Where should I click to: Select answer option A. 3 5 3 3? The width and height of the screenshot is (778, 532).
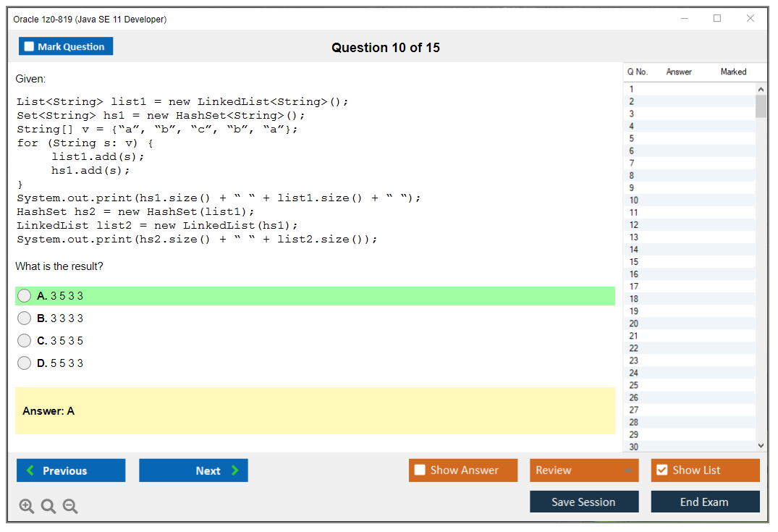25,296
